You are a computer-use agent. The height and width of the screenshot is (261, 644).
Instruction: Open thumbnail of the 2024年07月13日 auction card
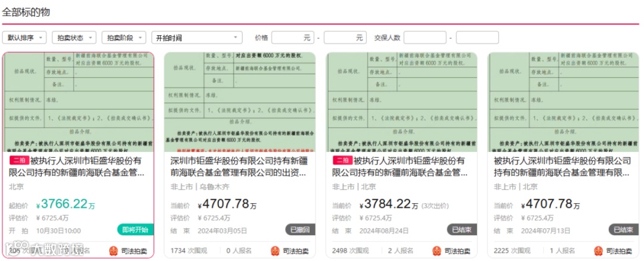pos(563,102)
